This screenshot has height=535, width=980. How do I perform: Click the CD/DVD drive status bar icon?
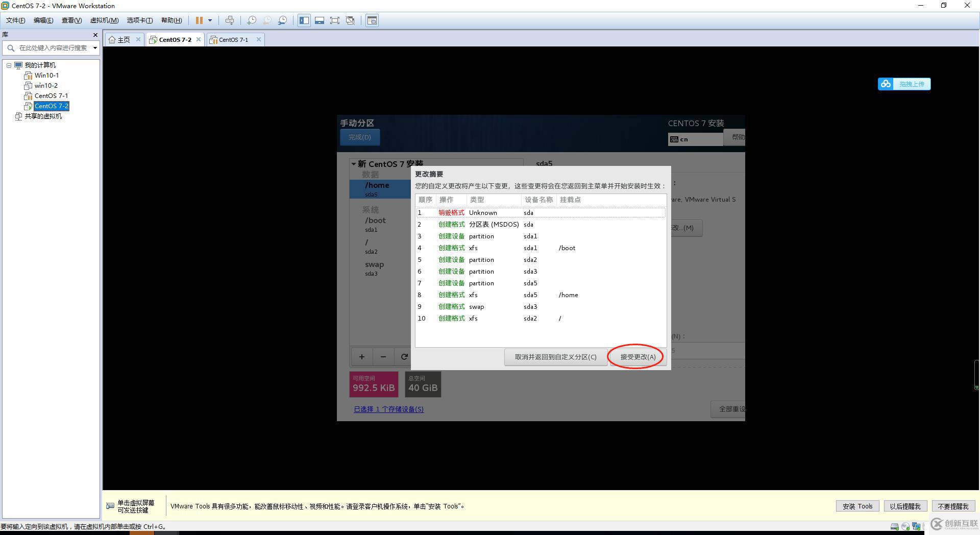pyautogui.click(x=905, y=526)
